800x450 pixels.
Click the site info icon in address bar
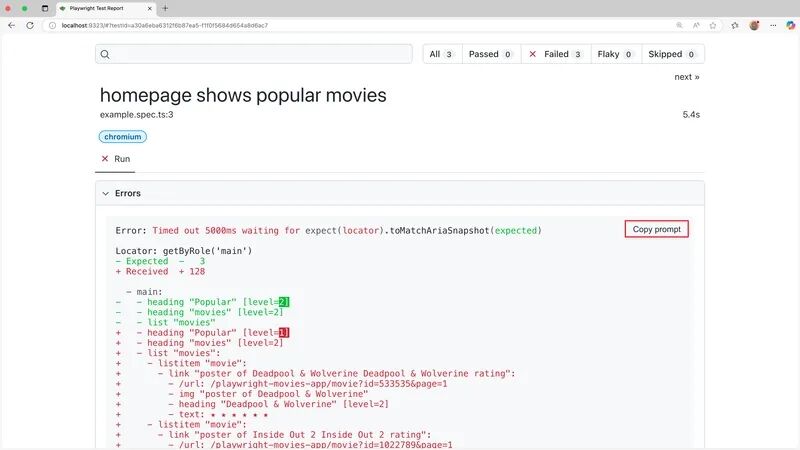pos(52,25)
